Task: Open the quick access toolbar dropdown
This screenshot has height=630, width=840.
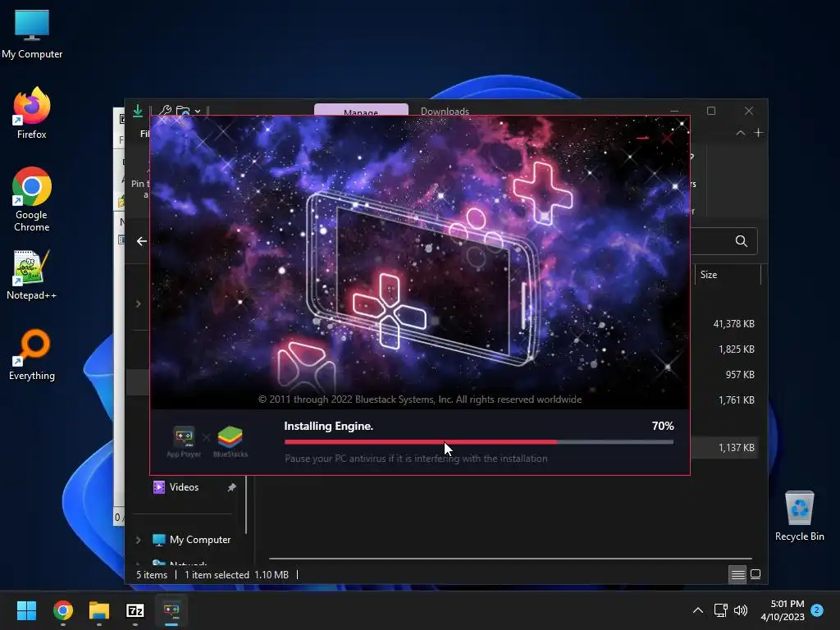Action: point(198,112)
